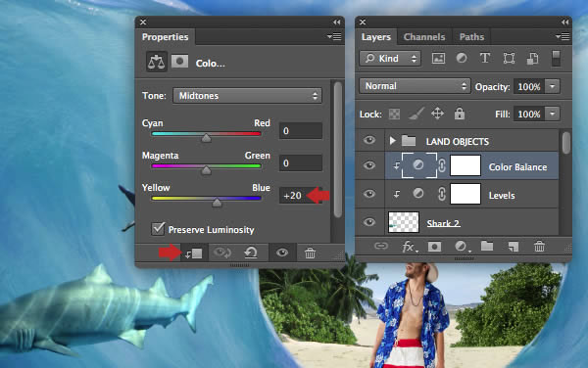Toggle Preserve Luminosity checkbox

point(158,228)
